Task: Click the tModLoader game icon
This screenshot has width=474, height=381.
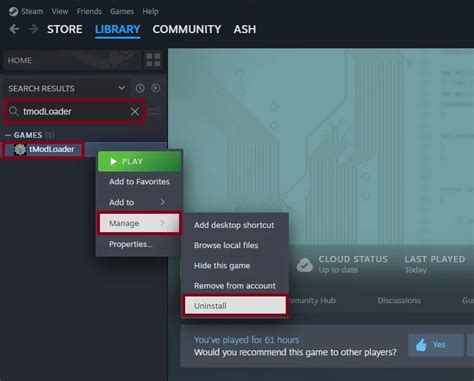Action: (20, 149)
